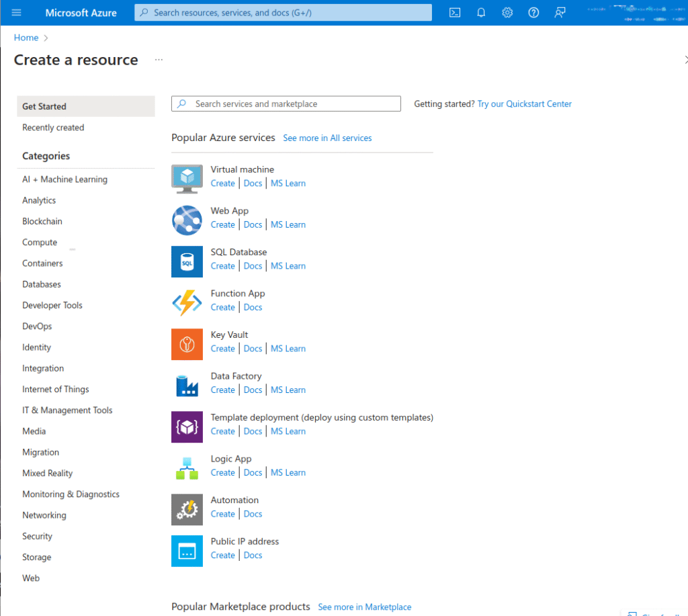Click the Key Vault icon

coord(187,345)
